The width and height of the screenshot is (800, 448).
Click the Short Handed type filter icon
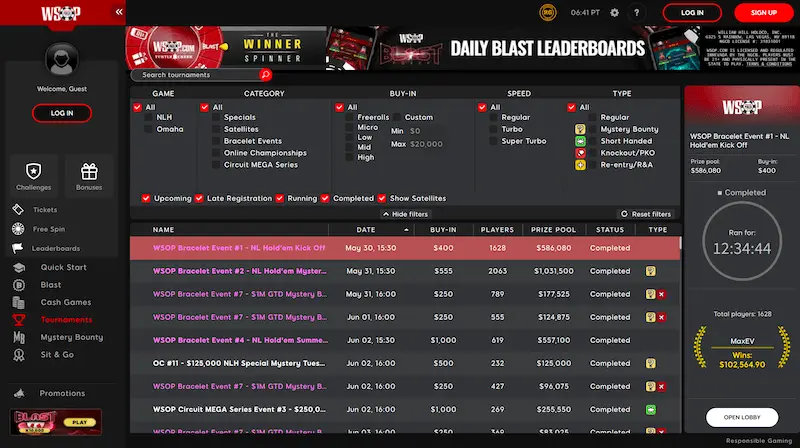tap(580, 141)
